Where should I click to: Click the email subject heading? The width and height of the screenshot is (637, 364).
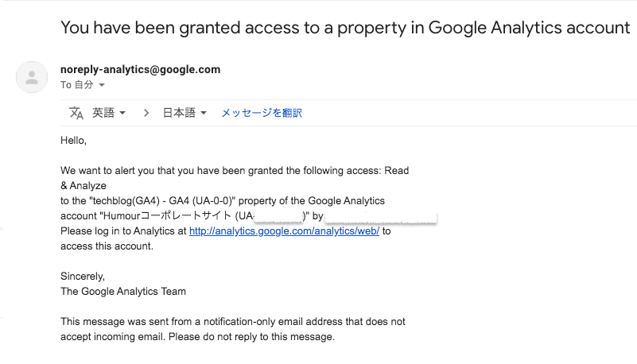[345, 28]
